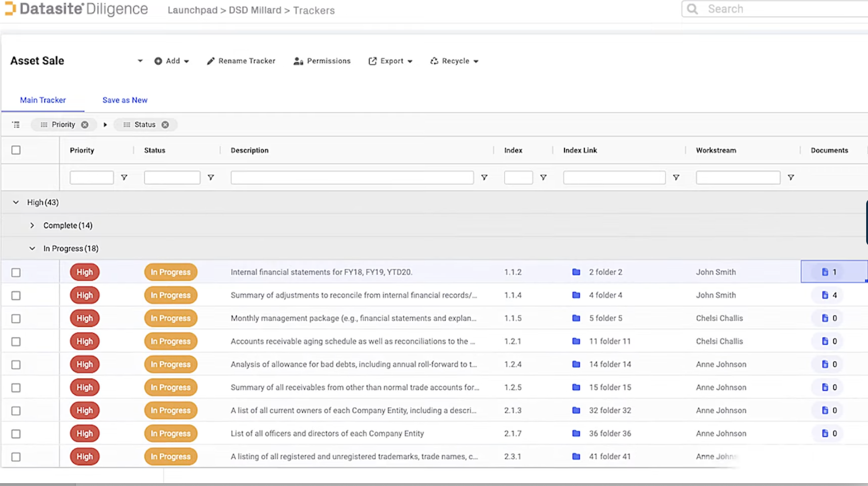Open the Permissions settings

(x=322, y=61)
